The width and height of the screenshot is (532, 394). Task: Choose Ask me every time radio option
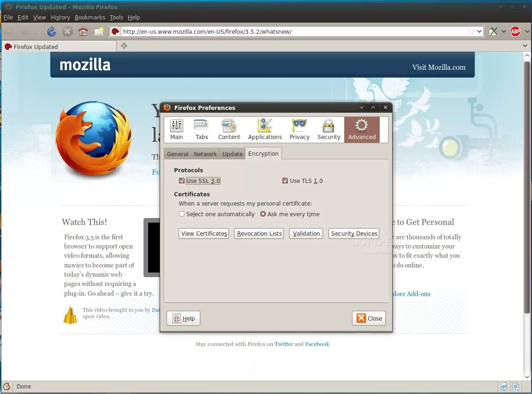coord(263,214)
